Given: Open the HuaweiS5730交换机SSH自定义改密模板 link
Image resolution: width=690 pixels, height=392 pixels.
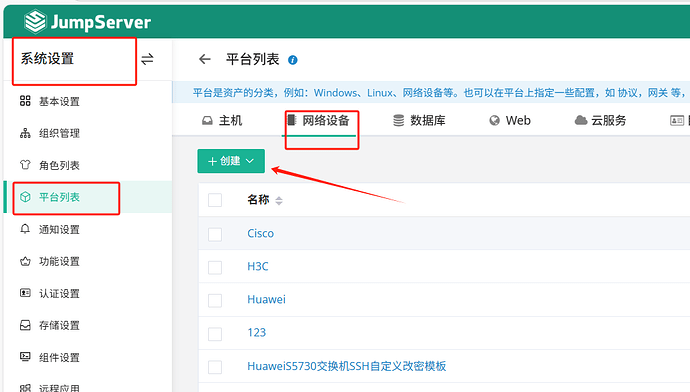Looking at the screenshot, I should (x=346, y=366).
